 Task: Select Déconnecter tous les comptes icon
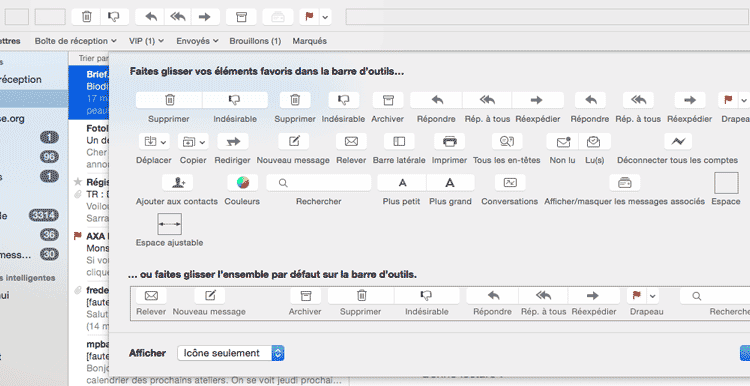click(678, 141)
